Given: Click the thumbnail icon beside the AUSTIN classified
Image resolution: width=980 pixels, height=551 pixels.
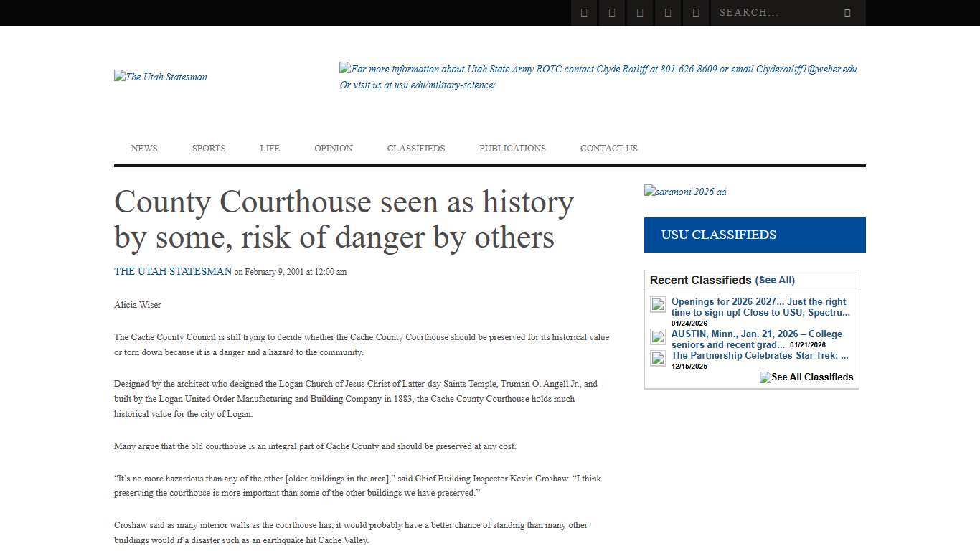Looking at the screenshot, I should point(657,336).
